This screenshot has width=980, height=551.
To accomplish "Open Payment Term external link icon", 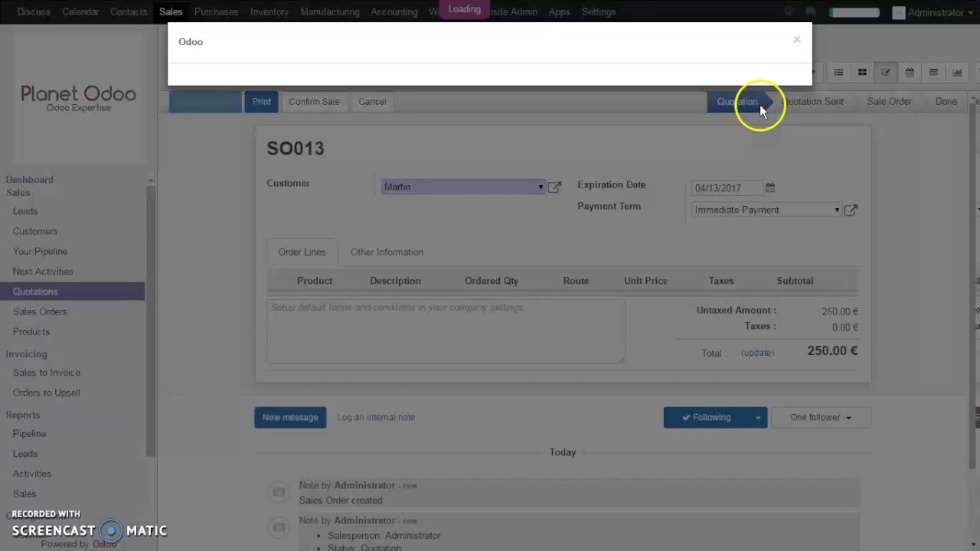I will click(851, 210).
